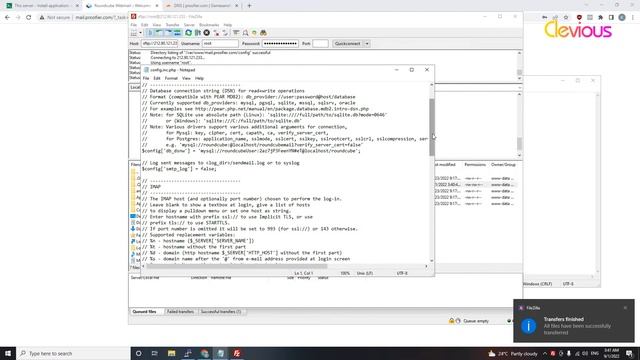Toggle remote directory tree display

[x=168, y=33]
